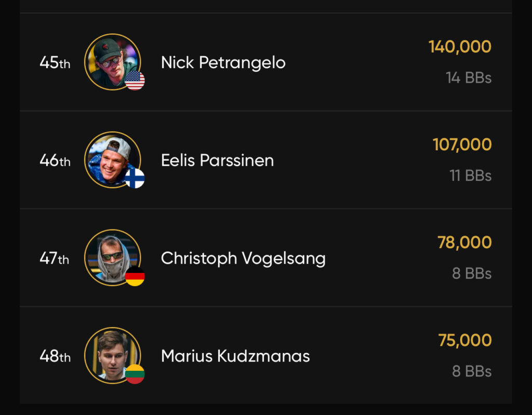Click the Finland flag icon

[x=135, y=178]
